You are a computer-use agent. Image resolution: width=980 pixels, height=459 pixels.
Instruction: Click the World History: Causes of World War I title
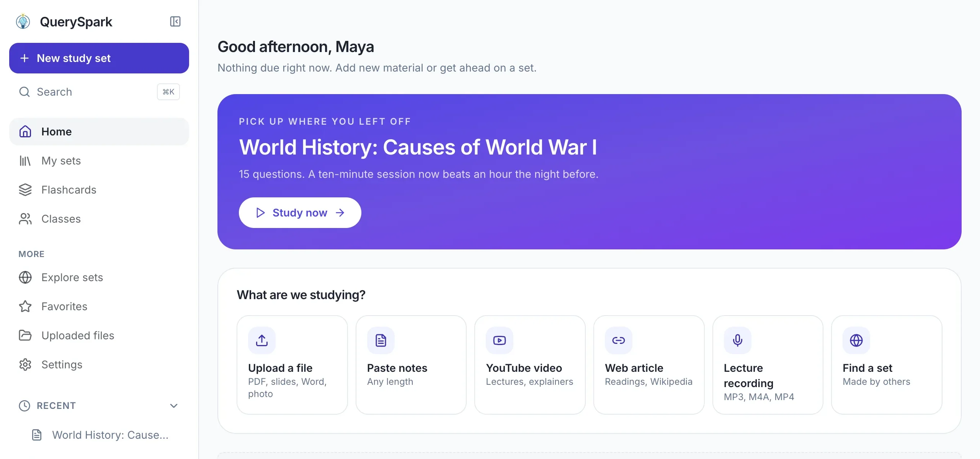(418, 147)
